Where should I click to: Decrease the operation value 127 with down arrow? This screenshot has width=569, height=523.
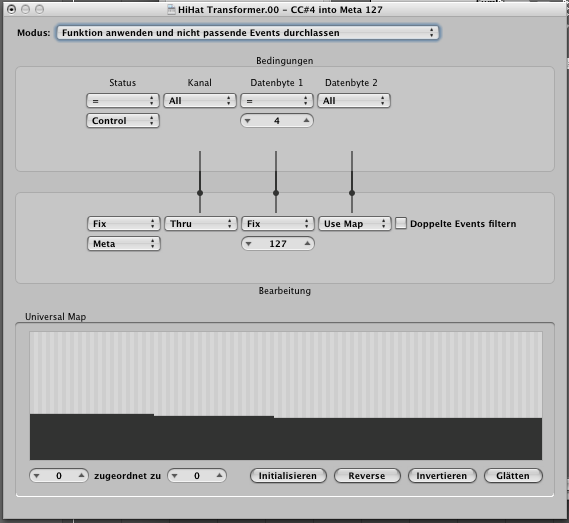pos(249,244)
